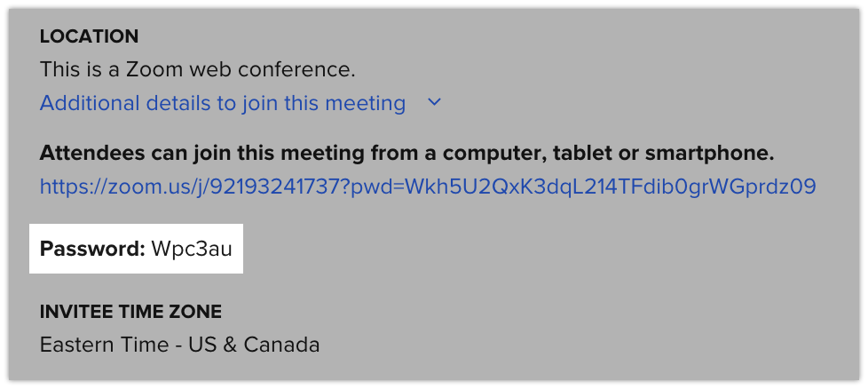Click 'Additional details to join this meeting' link
Viewport: 868px width, 389px height.
pyautogui.click(x=223, y=103)
